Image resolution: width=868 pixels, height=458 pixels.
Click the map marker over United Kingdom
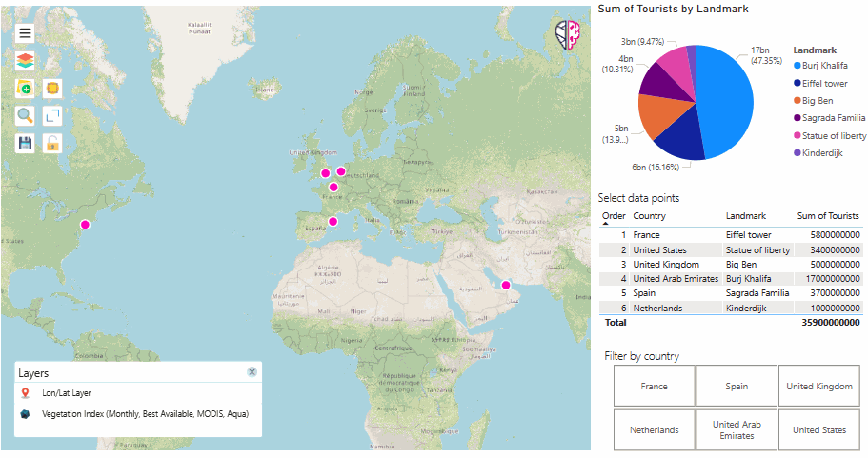click(326, 173)
